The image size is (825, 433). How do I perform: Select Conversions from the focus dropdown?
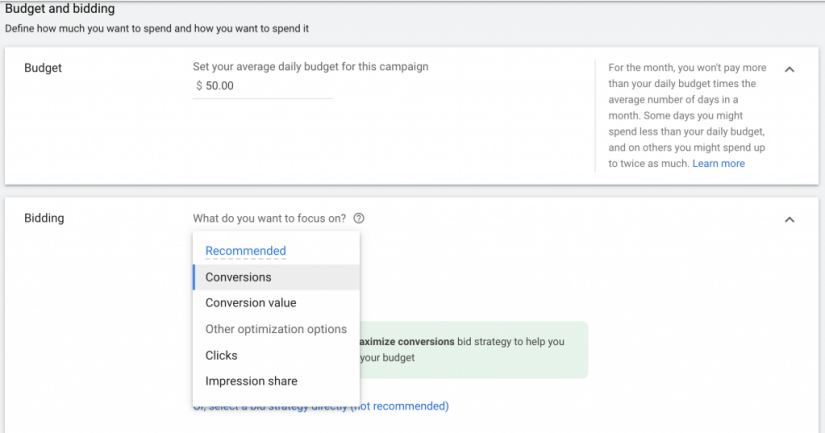pos(238,277)
